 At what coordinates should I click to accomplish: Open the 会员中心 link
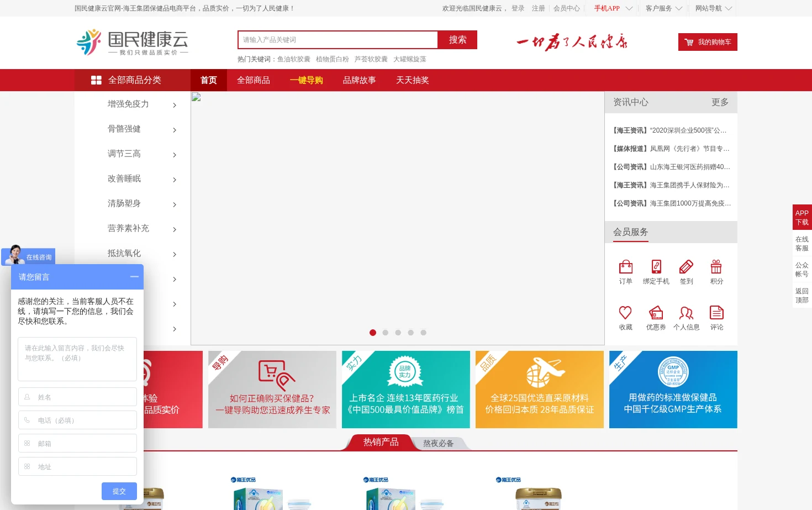pyautogui.click(x=567, y=8)
